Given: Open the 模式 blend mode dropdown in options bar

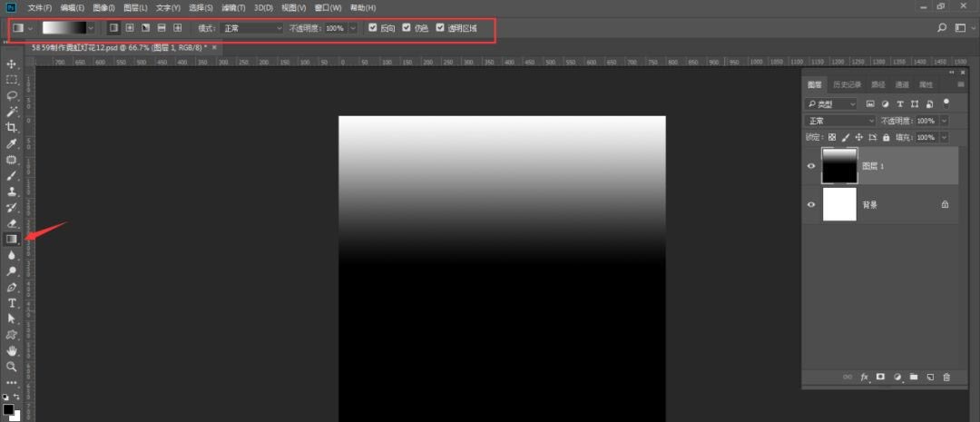Looking at the screenshot, I should pos(250,28).
